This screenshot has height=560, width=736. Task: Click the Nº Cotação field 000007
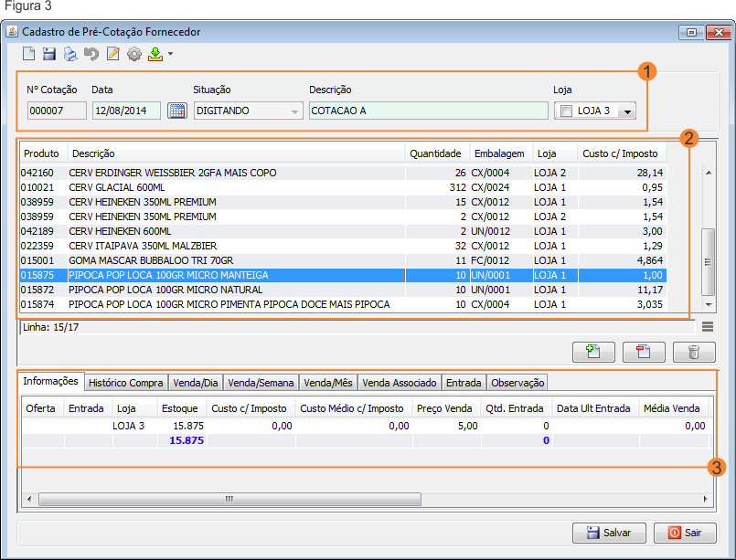[x=57, y=111]
